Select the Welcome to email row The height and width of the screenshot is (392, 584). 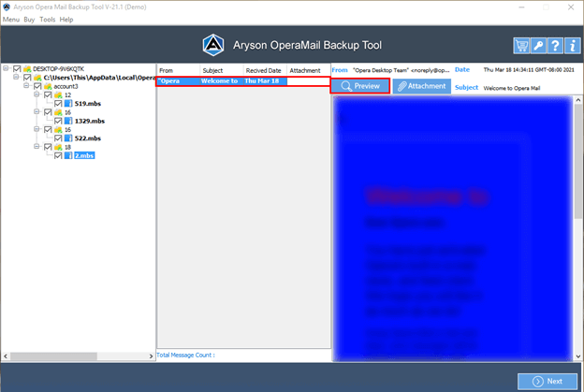[243, 81]
